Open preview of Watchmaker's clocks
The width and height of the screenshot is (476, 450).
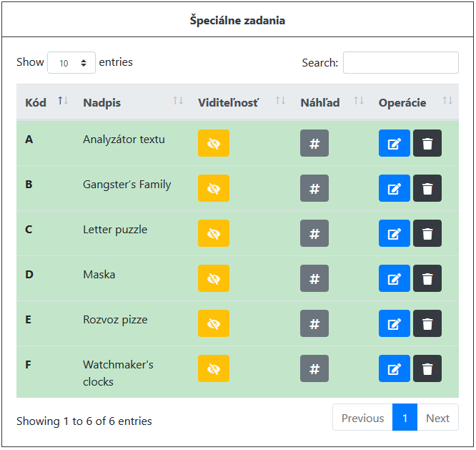tap(314, 368)
